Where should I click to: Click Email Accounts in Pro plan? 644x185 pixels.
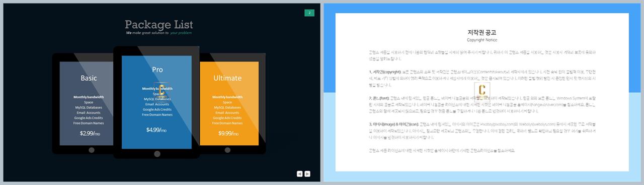pos(157,104)
